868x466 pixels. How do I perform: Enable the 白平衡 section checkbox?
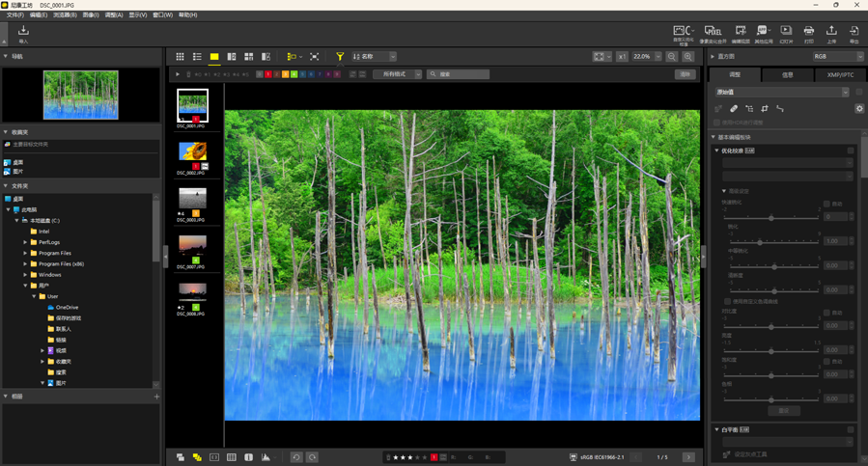point(850,429)
